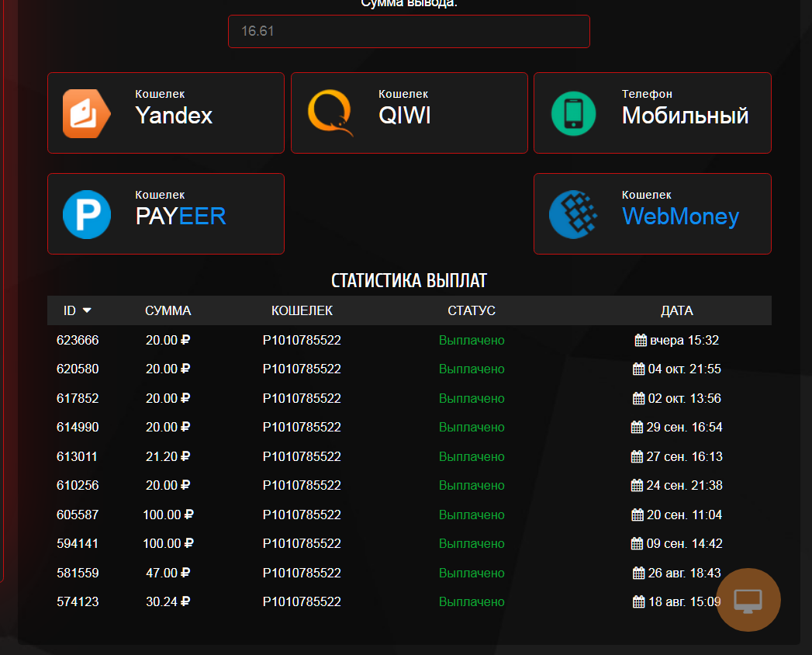Click payout ID 594141
Viewport: 812px width, 655px height.
click(78, 543)
